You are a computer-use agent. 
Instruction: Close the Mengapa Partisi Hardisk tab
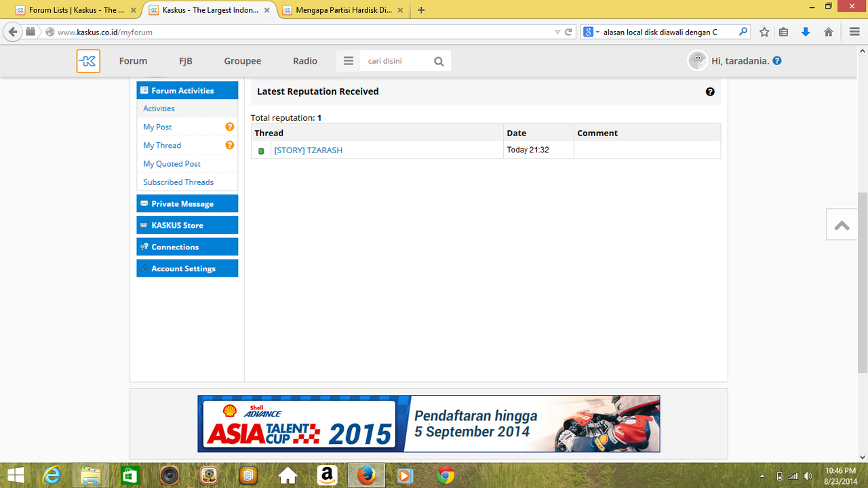click(400, 10)
